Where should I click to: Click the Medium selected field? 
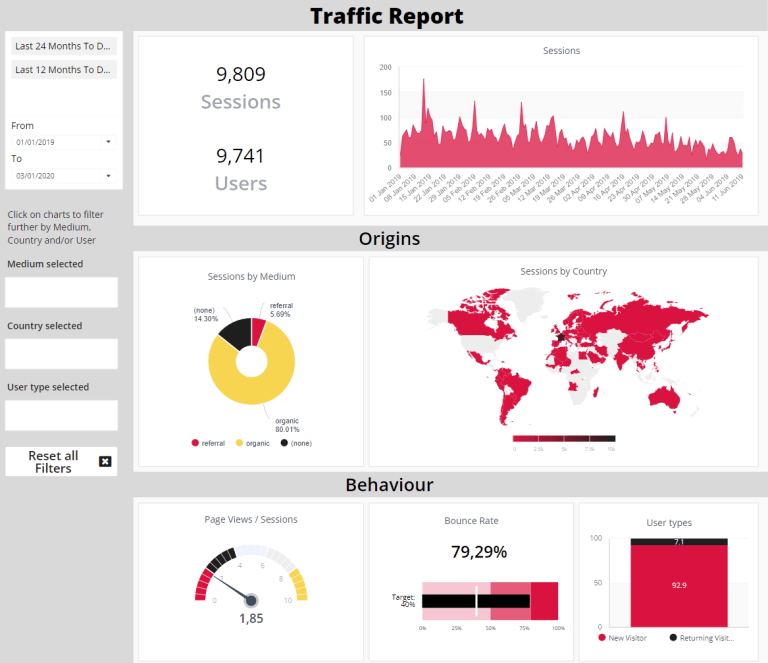coord(61,293)
